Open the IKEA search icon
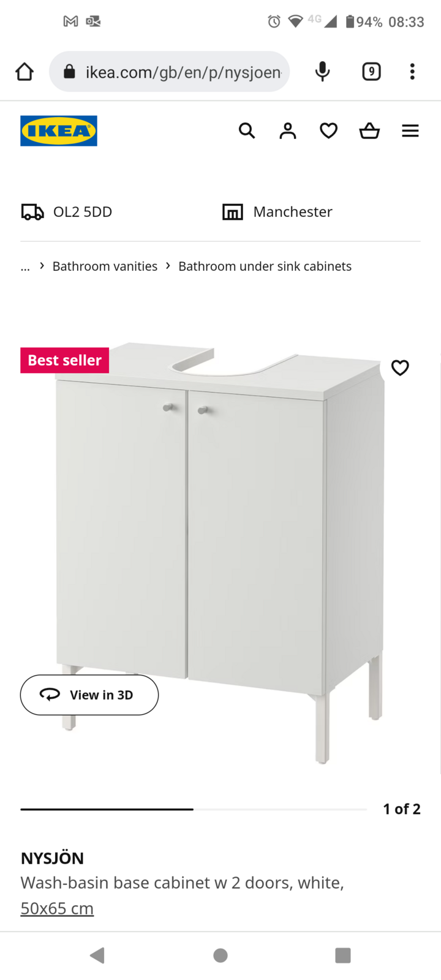This screenshot has height=980, width=441. pos(247,130)
